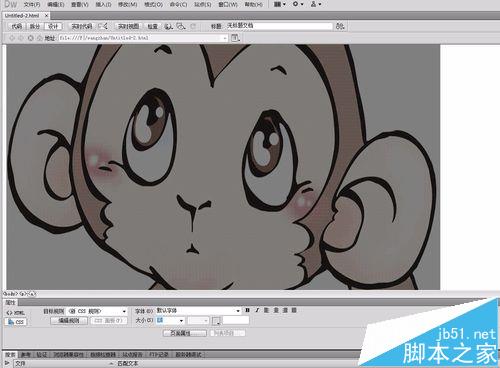Image resolution: width=500 pixels, height=368 pixels.
Task: Open the 查看(V) menu
Action: pos(80,5)
